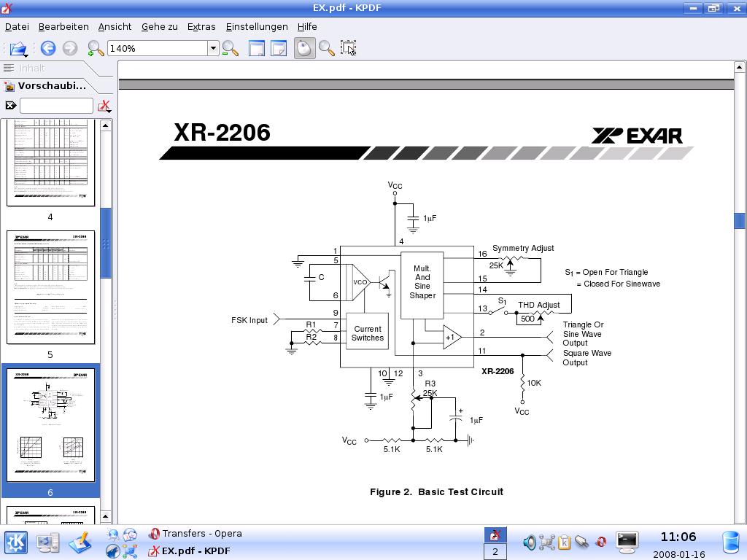Click the open document folder icon

tap(18, 49)
